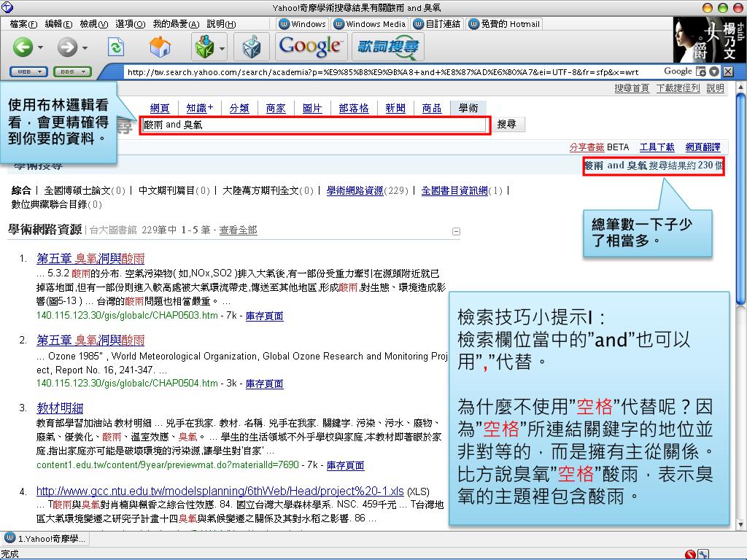Open Google via the toolbar Google button

(x=310, y=47)
